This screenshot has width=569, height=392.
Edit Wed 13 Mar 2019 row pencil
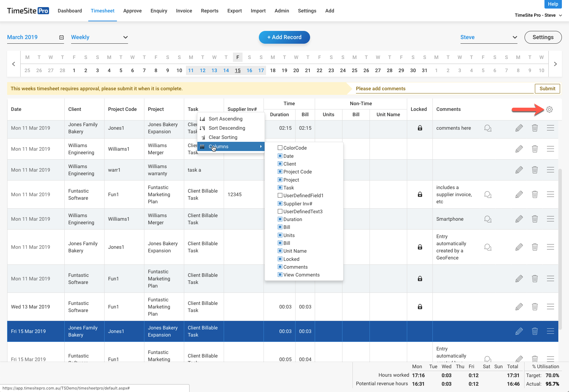click(x=519, y=307)
